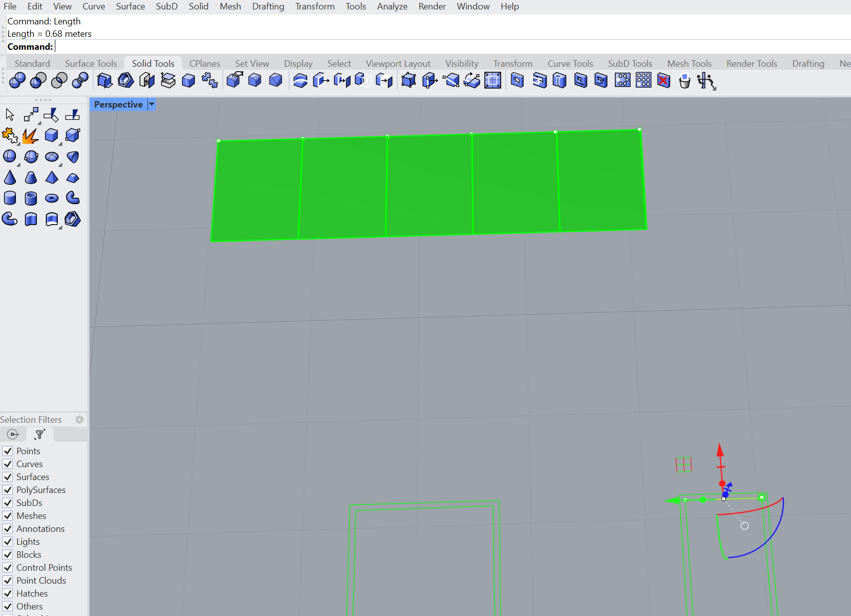Viewport: 851px width, 616px height.
Task: Select the Boolean Union tool
Action: [17, 80]
